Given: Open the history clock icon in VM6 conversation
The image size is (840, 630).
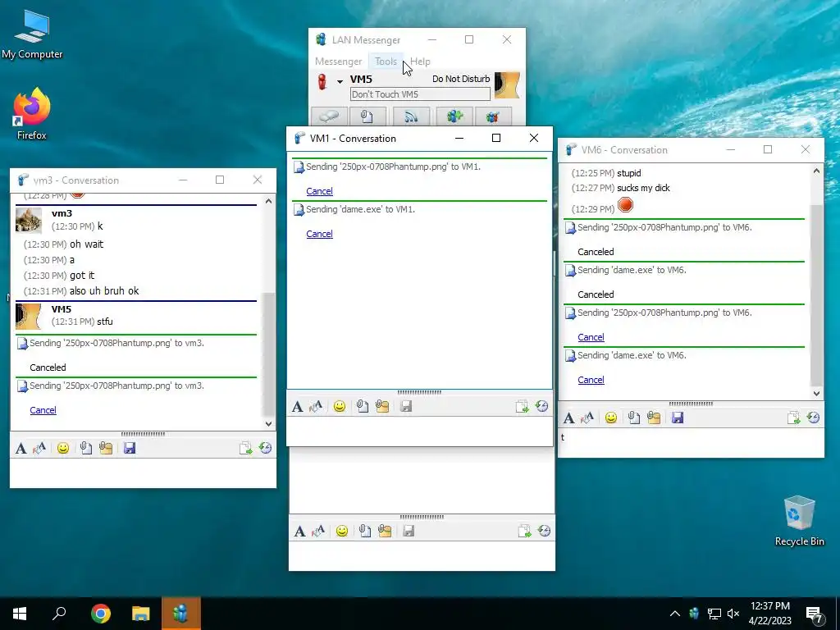Looking at the screenshot, I should coord(814,418).
